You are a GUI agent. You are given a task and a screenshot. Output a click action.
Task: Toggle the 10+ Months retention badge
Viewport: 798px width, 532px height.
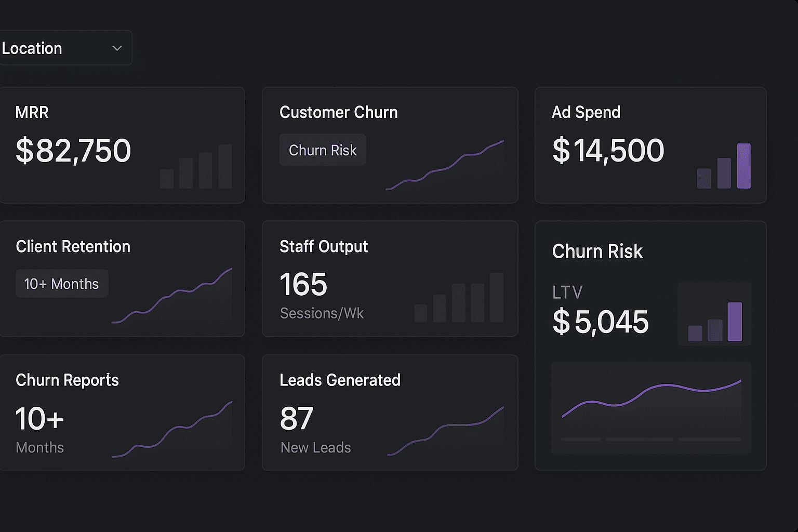click(61, 284)
